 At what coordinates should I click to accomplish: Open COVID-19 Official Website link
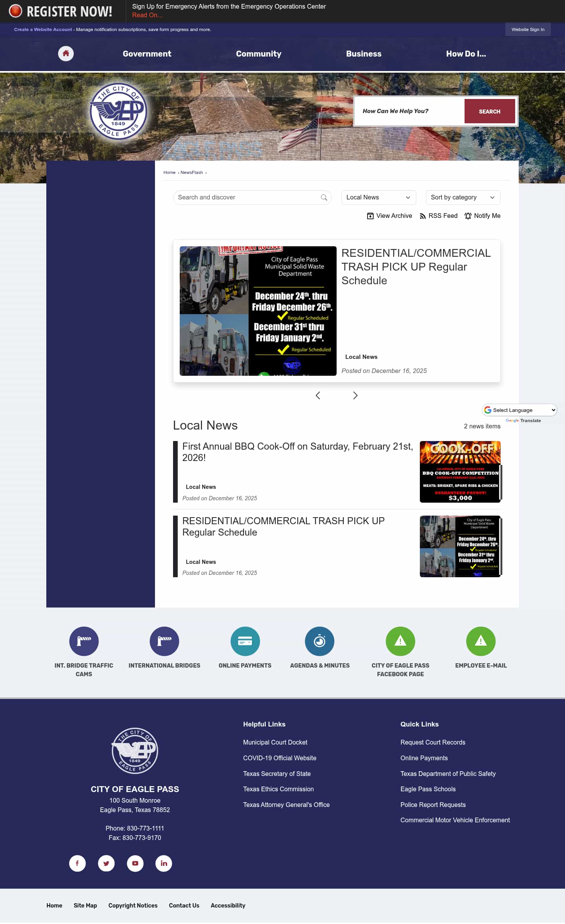coord(279,758)
